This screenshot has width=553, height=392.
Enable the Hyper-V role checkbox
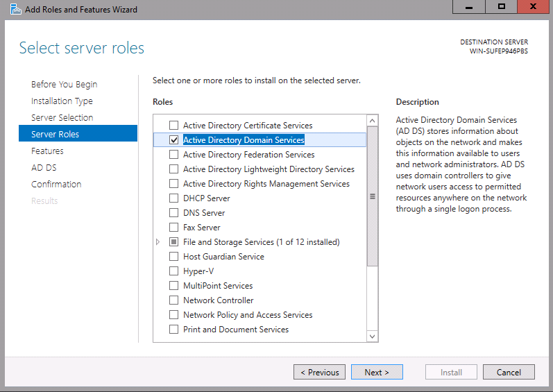(x=173, y=271)
